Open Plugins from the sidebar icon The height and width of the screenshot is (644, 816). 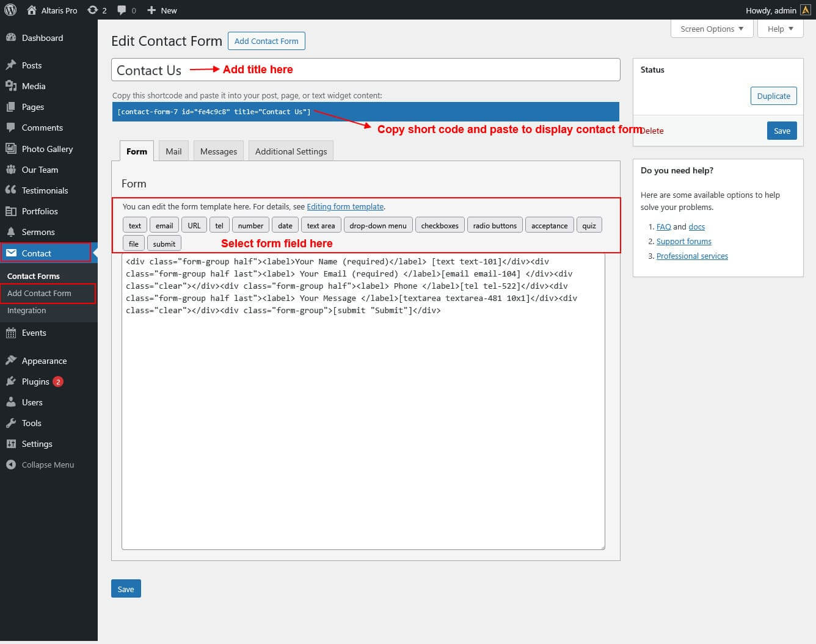click(x=10, y=382)
